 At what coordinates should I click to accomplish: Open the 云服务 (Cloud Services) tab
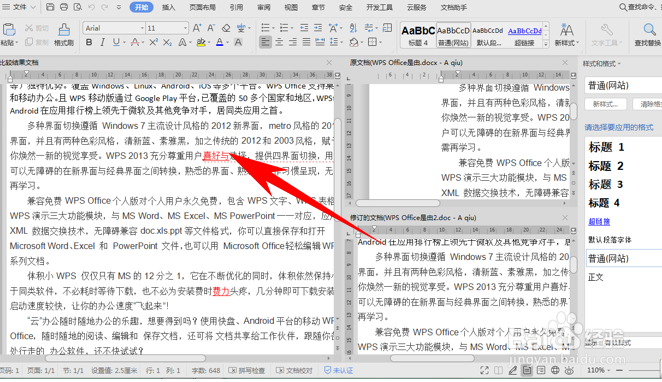pos(416,7)
